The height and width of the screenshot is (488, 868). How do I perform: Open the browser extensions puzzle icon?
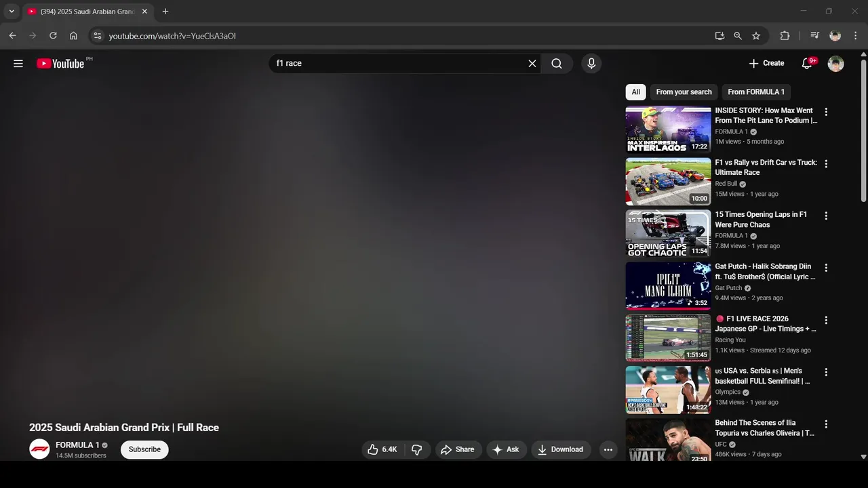click(x=785, y=36)
